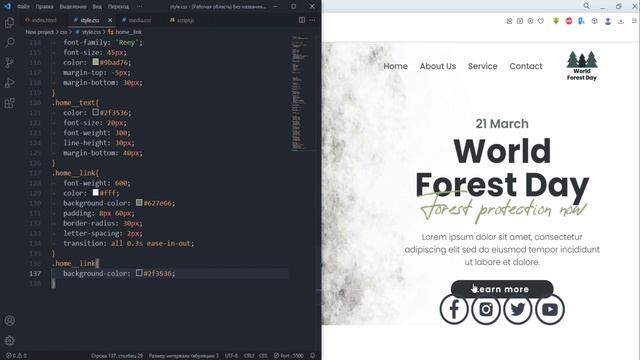This screenshot has width=640, height=360.
Task: Change the UTF-8 encoding in status bar
Action: [x=231, y=356]
